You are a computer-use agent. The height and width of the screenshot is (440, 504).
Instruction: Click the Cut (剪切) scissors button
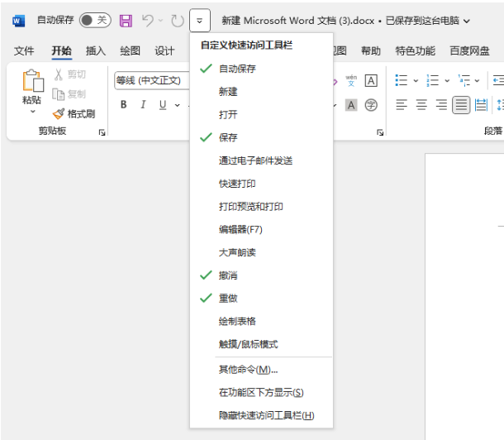69,74
